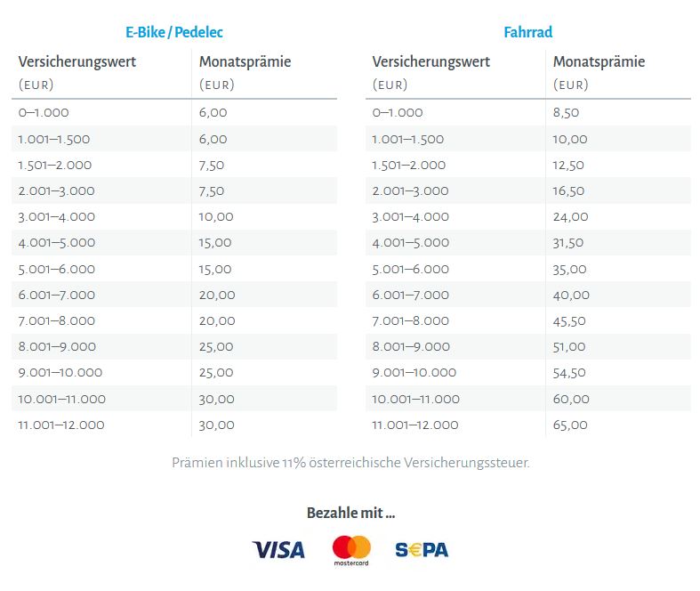Click the 8,50 premium in Fahrrad table

pos(566,113)
